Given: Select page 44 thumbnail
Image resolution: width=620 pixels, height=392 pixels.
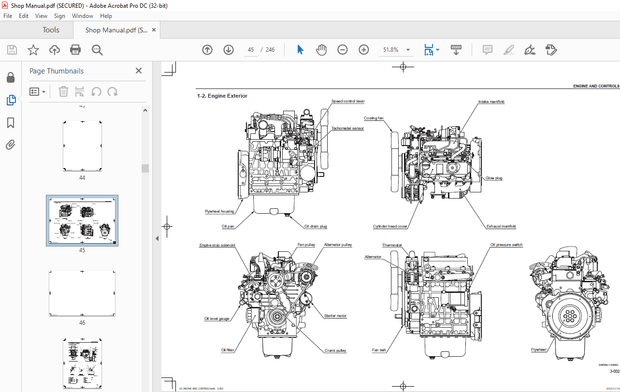Looking at the screenshot, I should [82, 146].
